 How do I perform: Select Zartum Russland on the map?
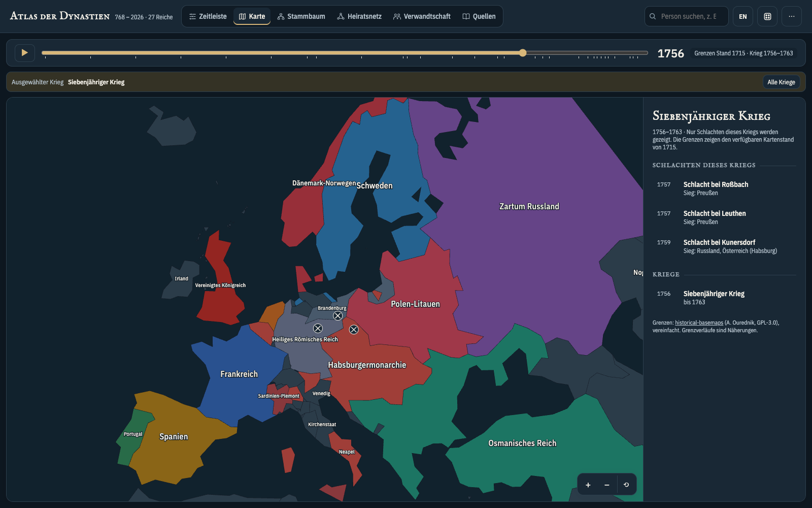(x=529, y=206)
